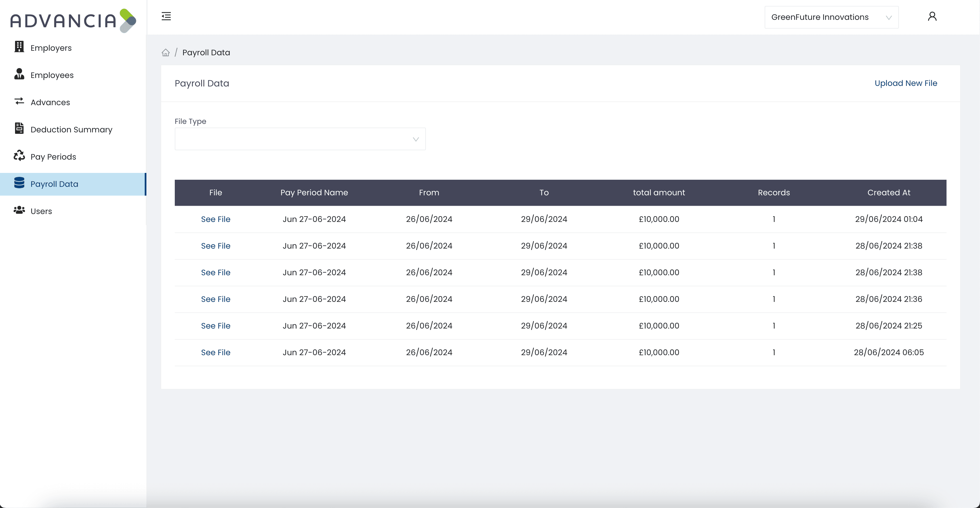Navigate to the Advances page

pyautogui.click(x=73, y=102)
